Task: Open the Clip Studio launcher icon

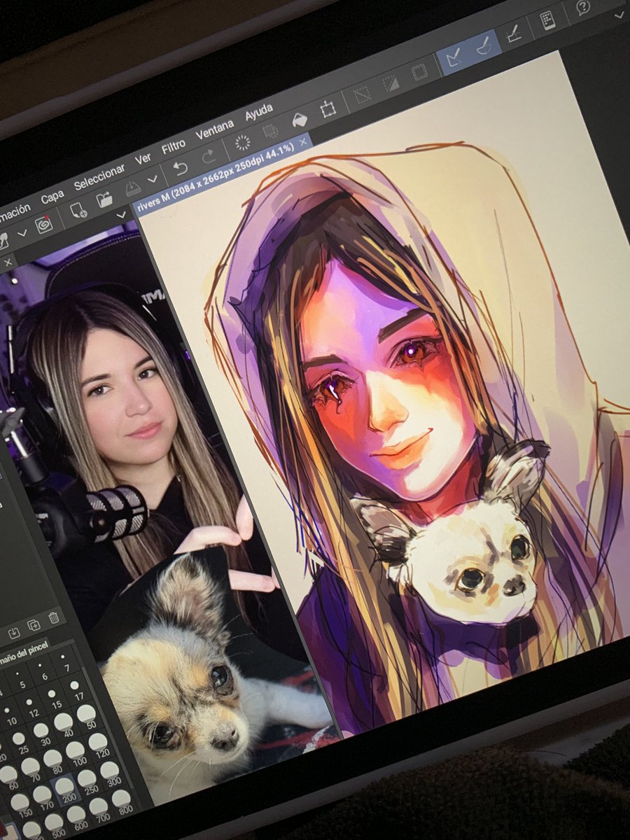Action: pos(44,224)
